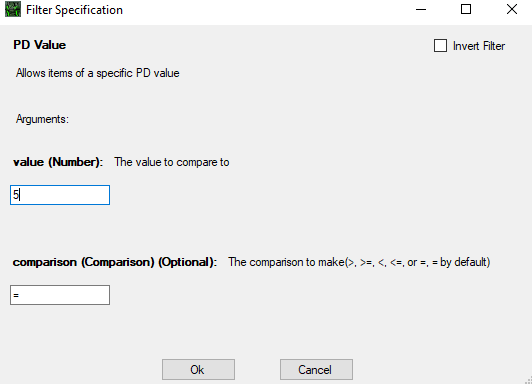This screenshot has height=384, width=532.
Task: Focus the value number input field
Action: pos(60,195)
